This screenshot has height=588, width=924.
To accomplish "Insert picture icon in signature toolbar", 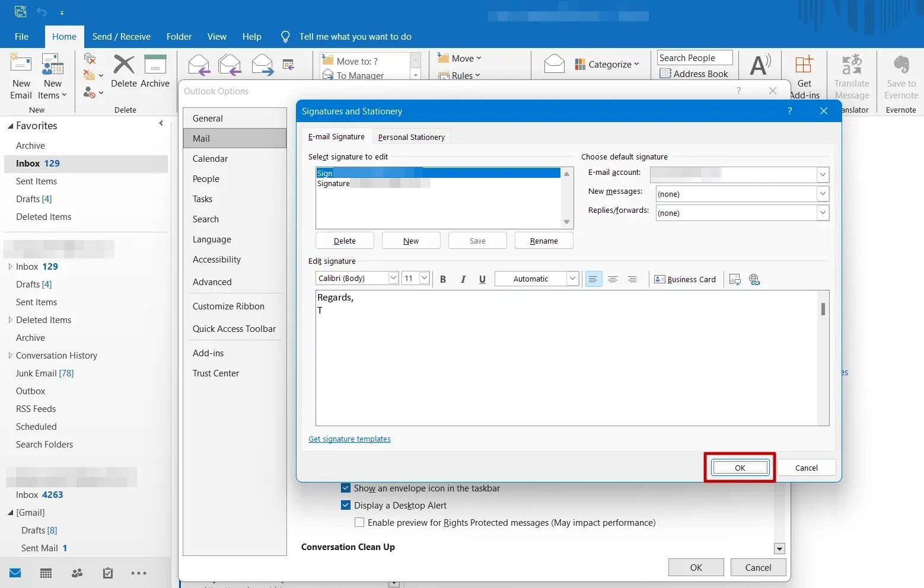I will 735,279.
